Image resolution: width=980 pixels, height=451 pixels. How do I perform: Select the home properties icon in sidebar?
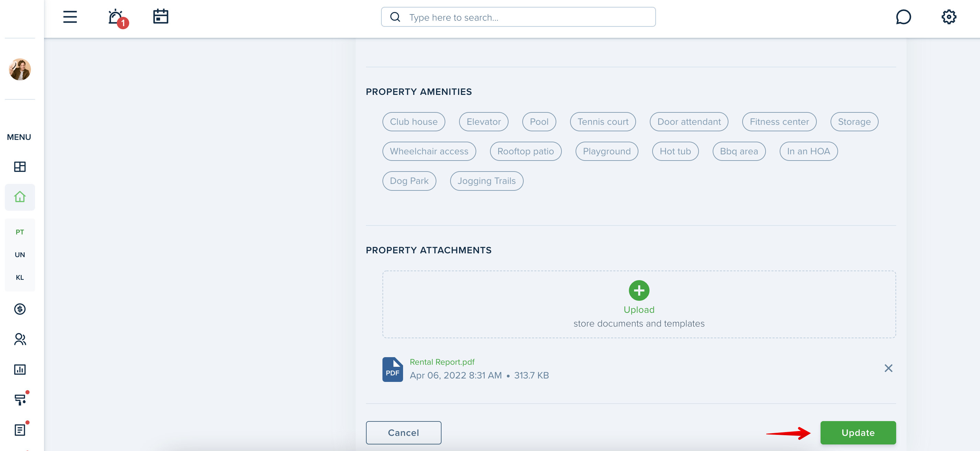coord(20,197)
